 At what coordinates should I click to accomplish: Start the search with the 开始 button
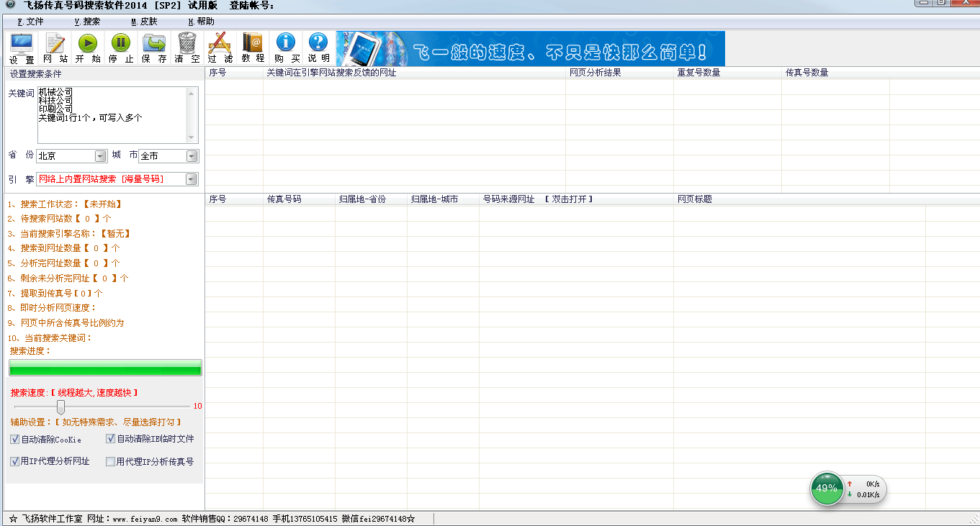(88, 48)
